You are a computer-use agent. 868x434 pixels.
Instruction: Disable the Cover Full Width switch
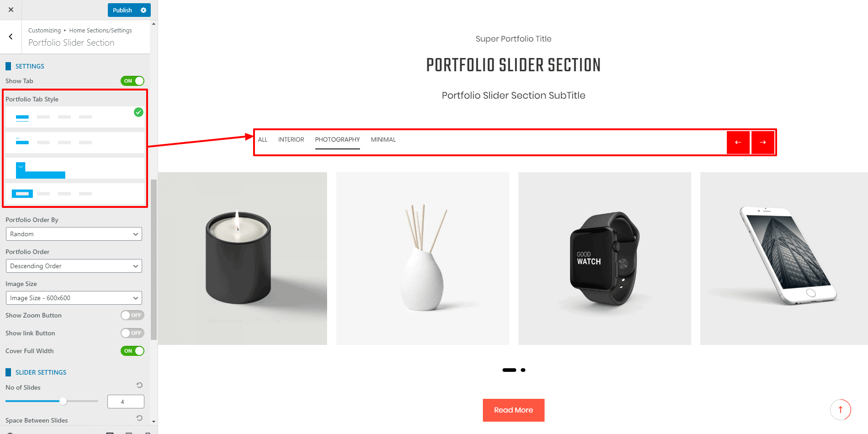click(x=132, y=351)
